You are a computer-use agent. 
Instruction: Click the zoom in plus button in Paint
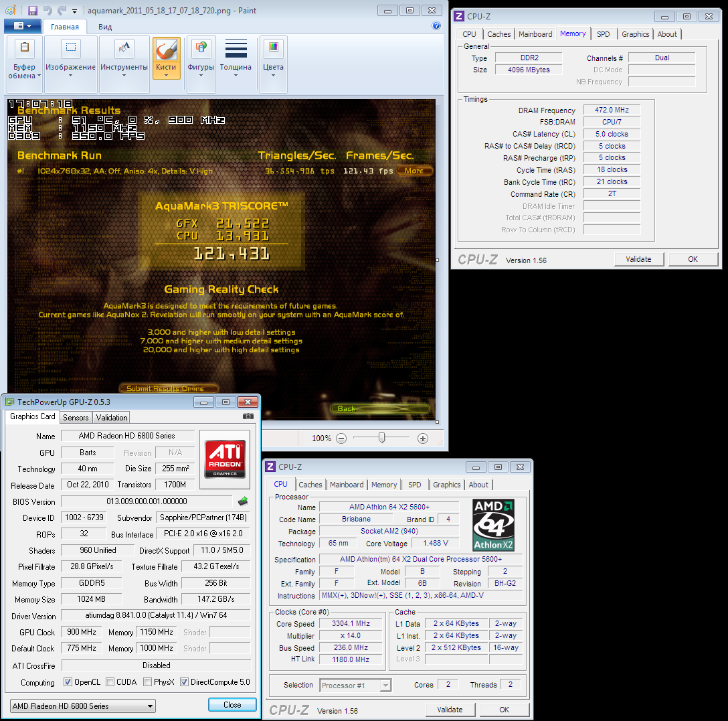[422, 438]
